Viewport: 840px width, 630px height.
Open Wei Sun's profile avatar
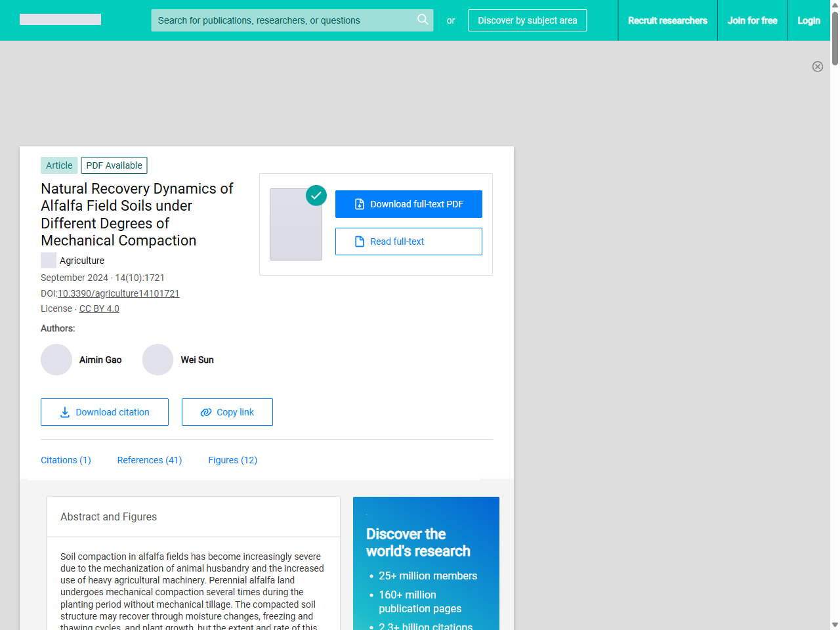point(157,360)
